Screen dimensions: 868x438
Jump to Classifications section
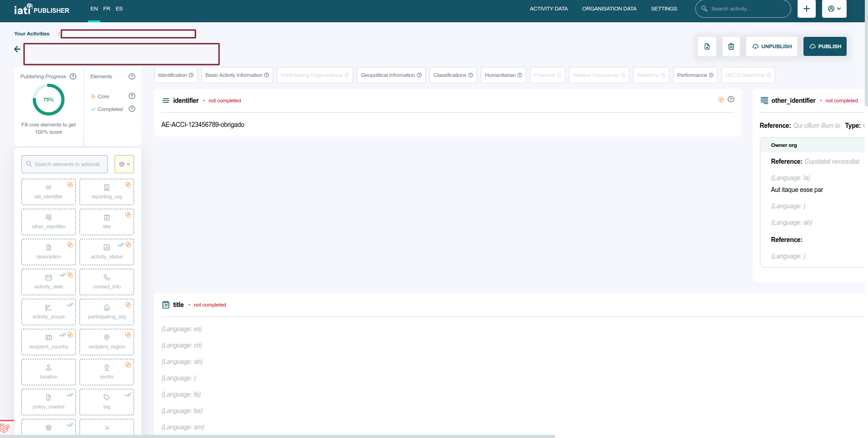[x=453, y=75]
